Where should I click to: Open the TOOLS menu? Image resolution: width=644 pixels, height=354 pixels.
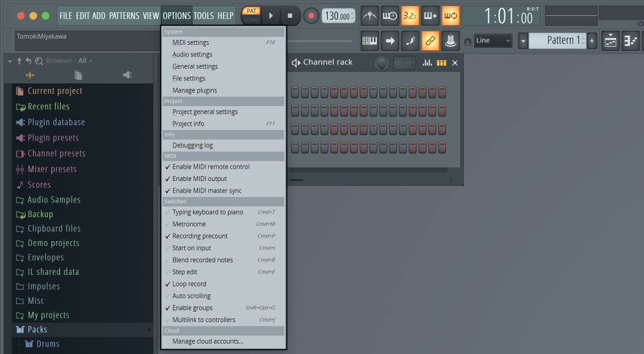(203, 15)
